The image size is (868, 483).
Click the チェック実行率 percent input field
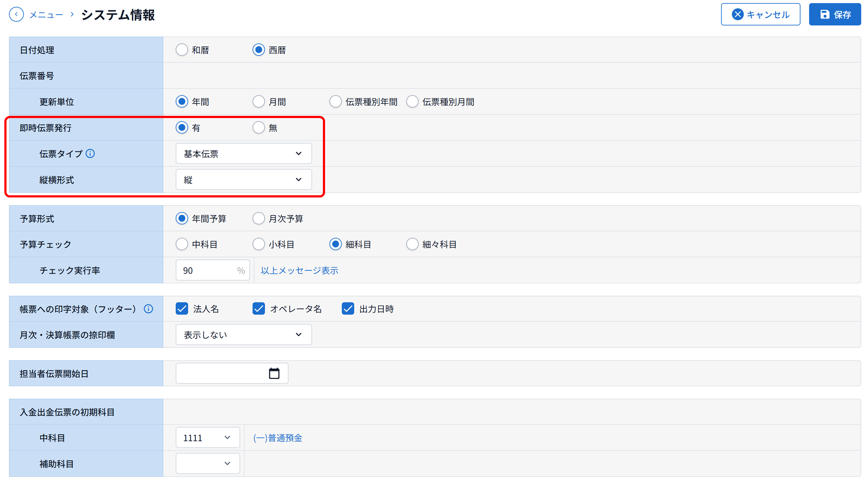213,270
